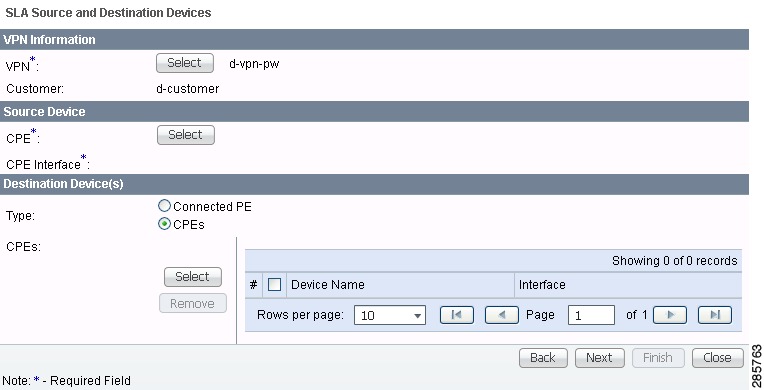
Task: Click the Finish button
Action: point(658,358)
